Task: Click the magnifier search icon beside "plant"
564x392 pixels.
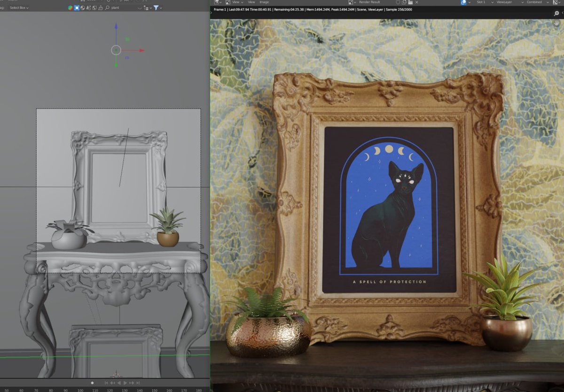Action: tap(107, 8)
